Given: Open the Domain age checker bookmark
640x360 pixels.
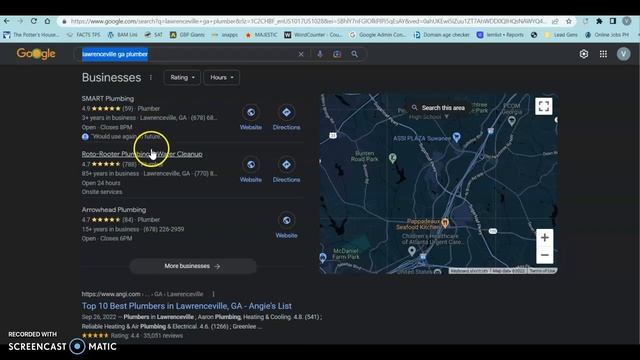Looking at the screenshot, I should click(441, 35).
